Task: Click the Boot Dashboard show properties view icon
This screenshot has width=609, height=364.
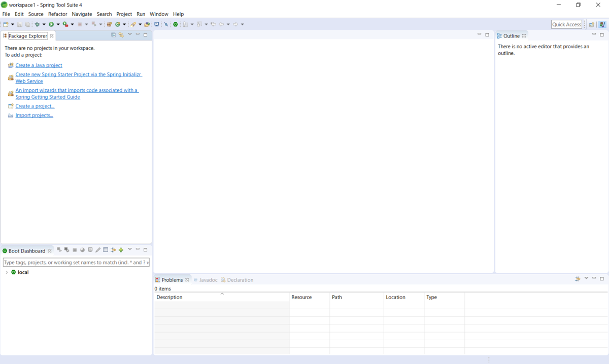Action: pos(106,249)
